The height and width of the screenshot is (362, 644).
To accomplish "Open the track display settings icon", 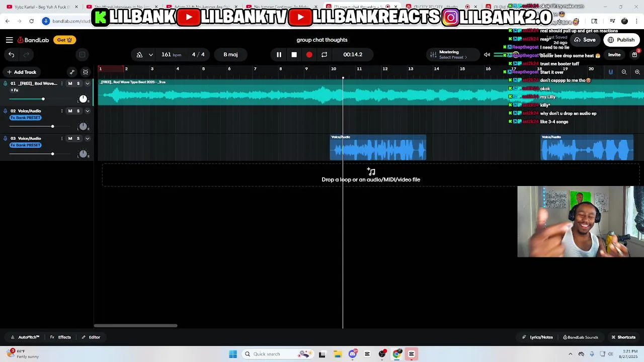I will click(x=86, y=72).
